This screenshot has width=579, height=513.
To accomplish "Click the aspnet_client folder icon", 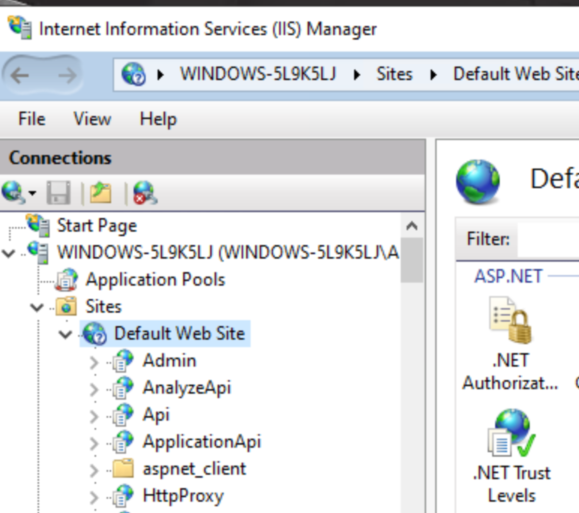I will click(x=123, y=468).
